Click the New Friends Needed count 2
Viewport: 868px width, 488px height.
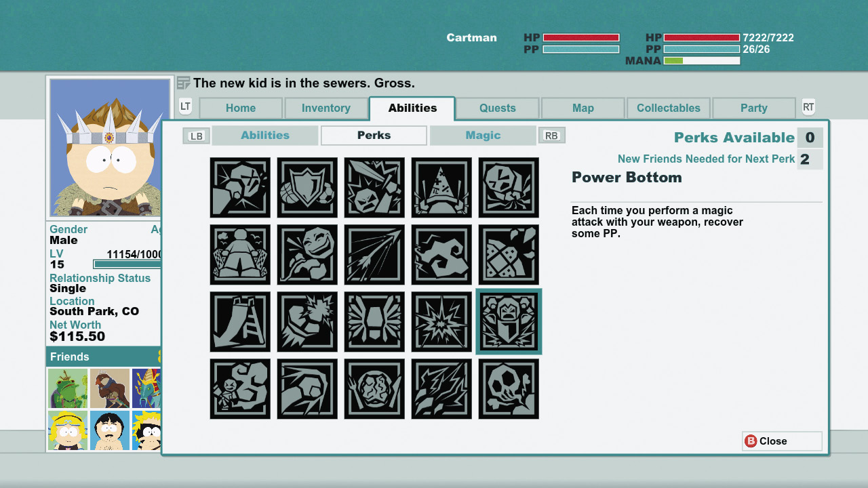pyautogui.click(x=810, y=159)
